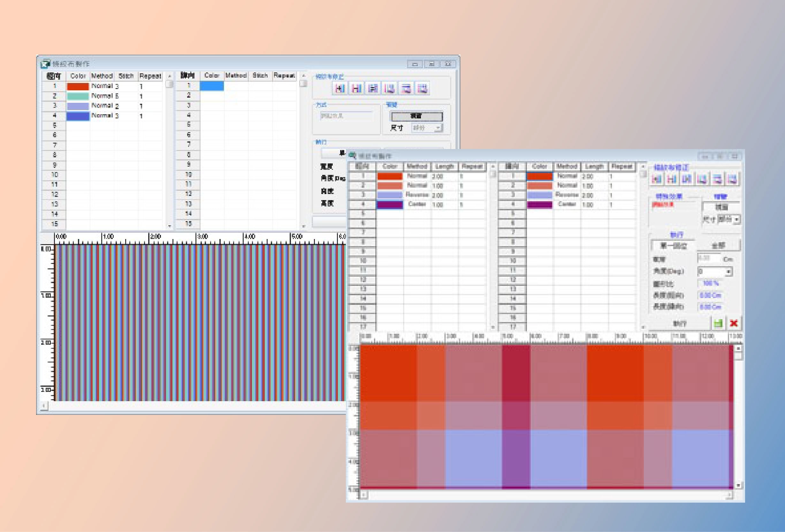
Task: Click third edit-toolbar icon in back window
Action: [x=373, y=88]
